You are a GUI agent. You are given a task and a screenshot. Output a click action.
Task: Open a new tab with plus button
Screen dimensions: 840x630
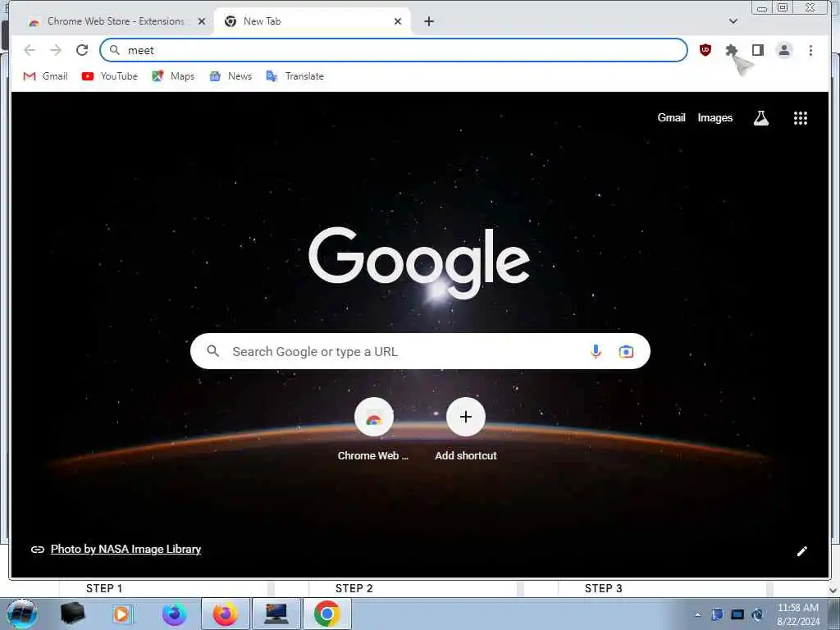coord(428,21)
